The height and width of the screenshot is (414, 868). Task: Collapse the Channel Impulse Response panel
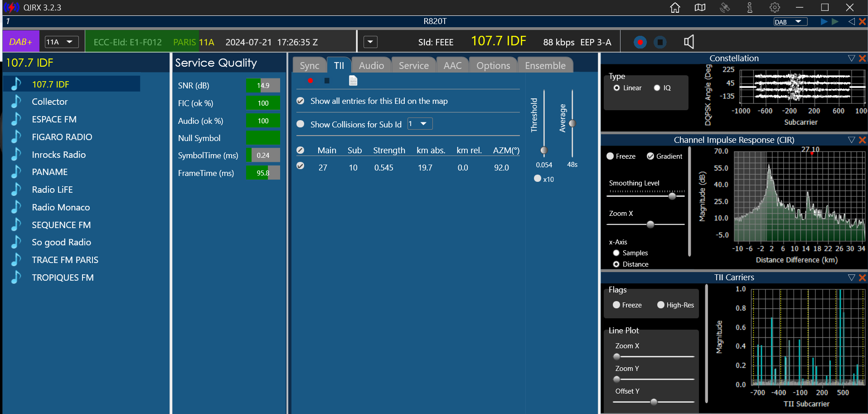[x=851, y=140]
